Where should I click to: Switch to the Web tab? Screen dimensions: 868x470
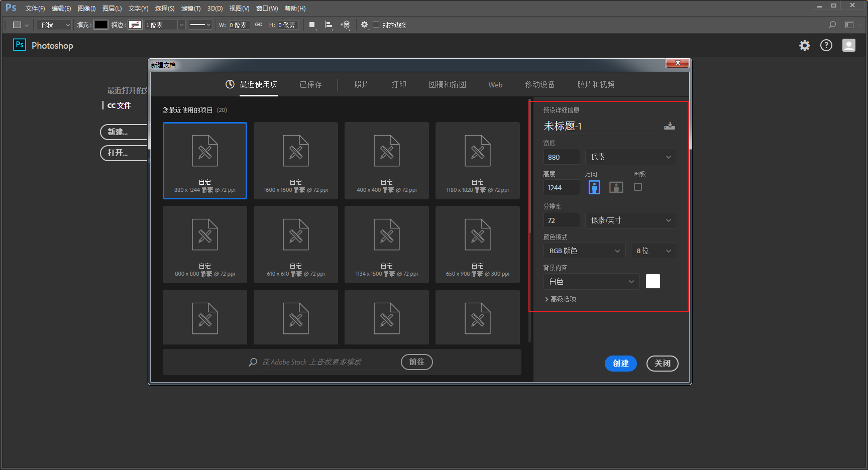(495, 85)
